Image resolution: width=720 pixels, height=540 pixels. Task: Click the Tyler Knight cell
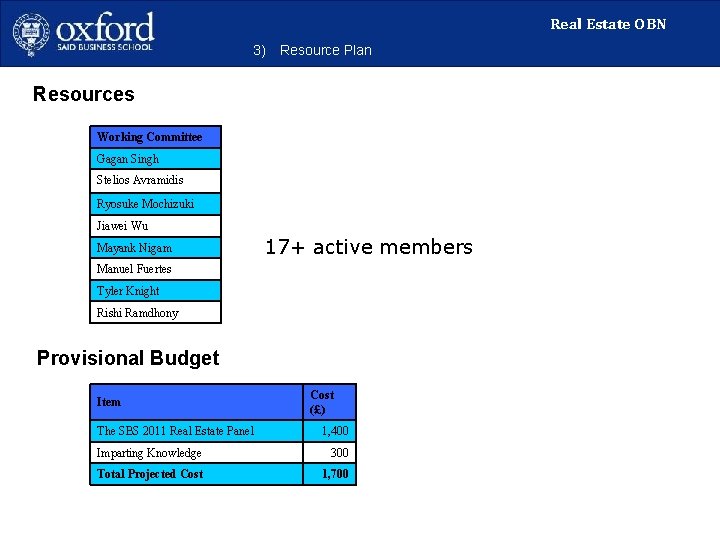156,291
